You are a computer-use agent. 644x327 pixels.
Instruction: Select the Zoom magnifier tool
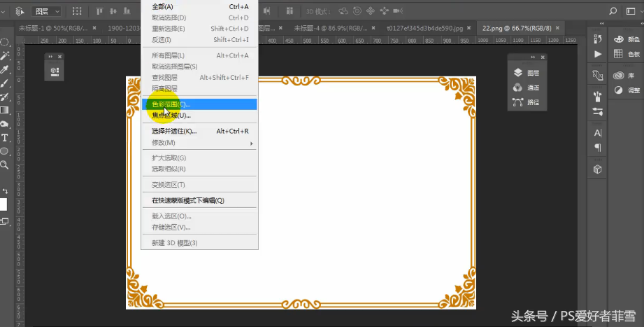4,165
